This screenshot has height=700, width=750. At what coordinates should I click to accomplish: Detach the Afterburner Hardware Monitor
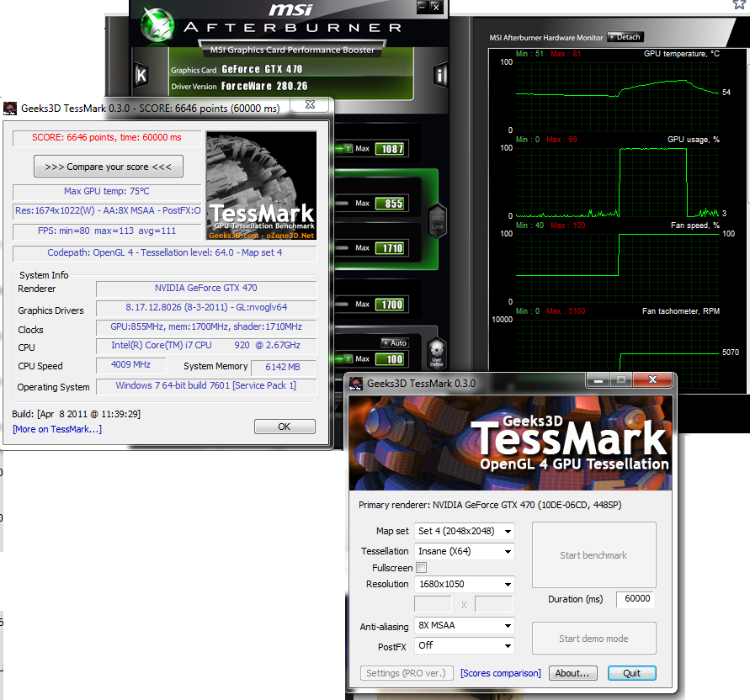point(625,37)
